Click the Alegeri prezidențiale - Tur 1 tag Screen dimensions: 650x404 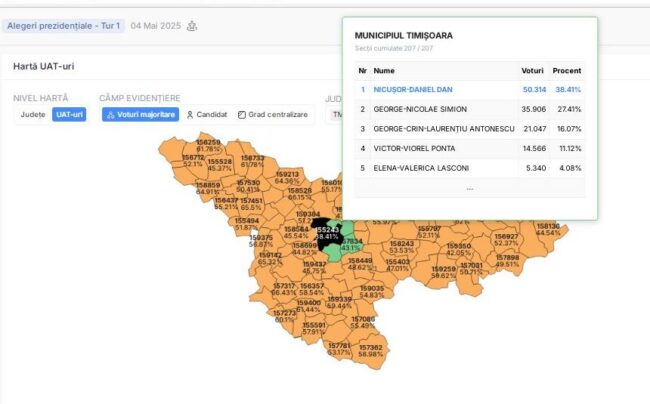[61, 25]
